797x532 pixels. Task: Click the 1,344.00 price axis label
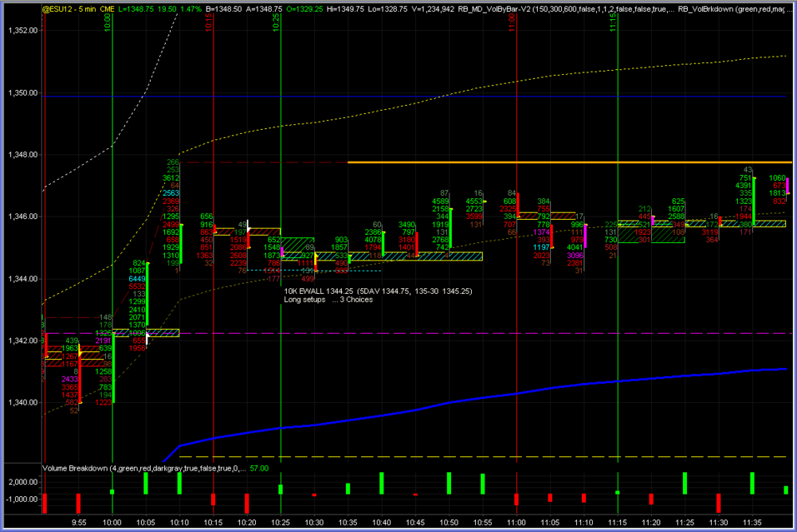click(x=23, y=279)
